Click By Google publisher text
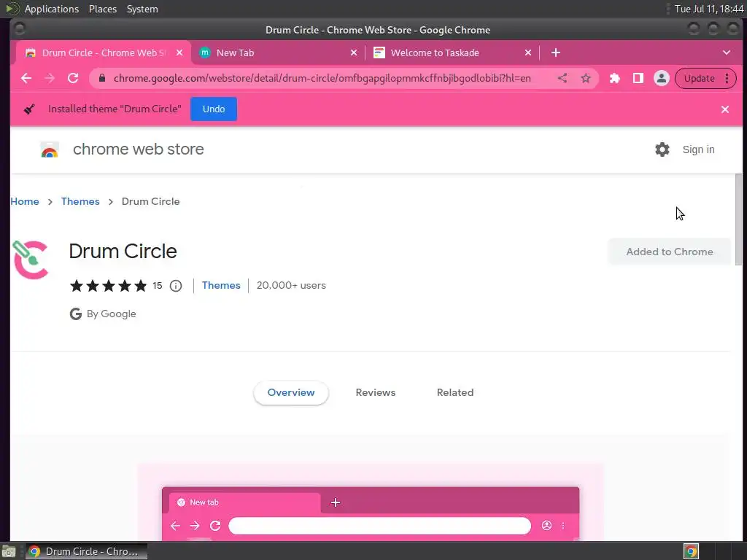747x560 pixels. (x=111, y=314)
